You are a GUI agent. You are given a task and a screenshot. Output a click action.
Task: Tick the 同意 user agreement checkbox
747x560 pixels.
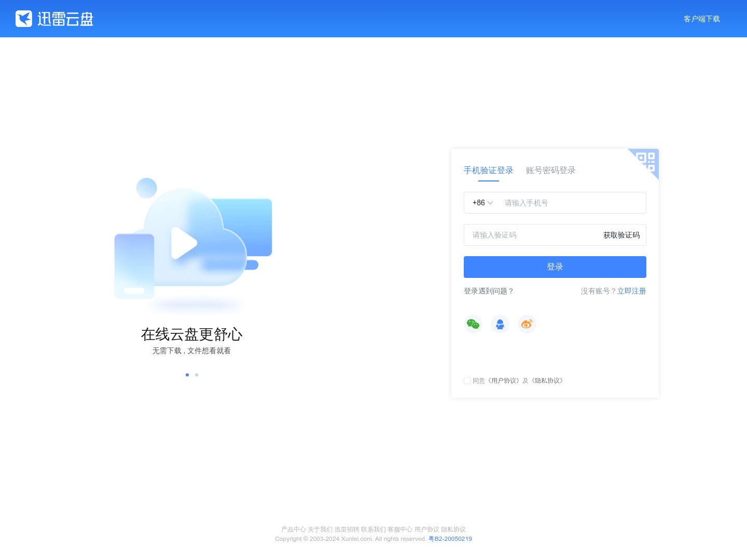(467, 381)
